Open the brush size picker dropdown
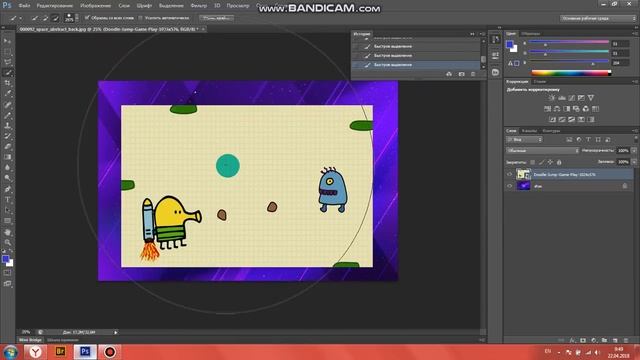 point(77,18)
